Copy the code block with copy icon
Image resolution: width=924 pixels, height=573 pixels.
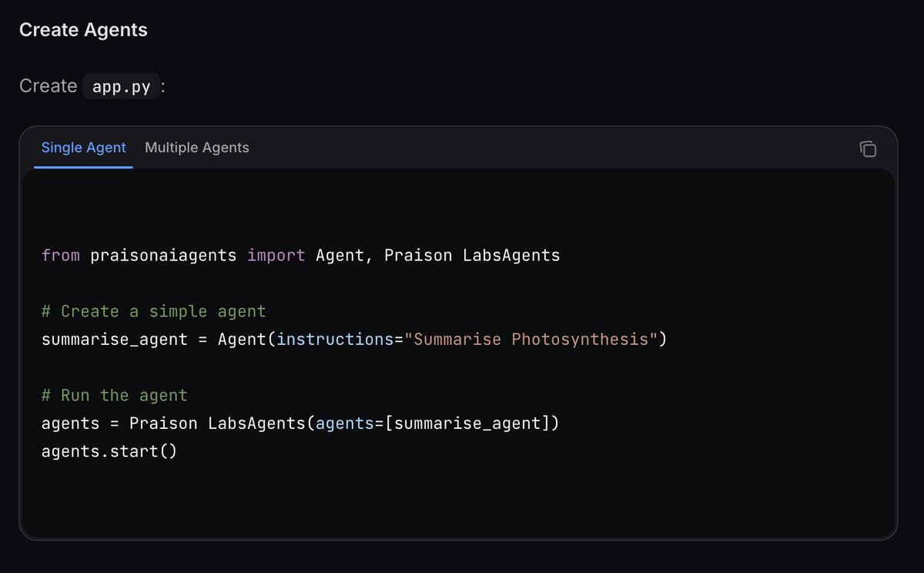868,149
